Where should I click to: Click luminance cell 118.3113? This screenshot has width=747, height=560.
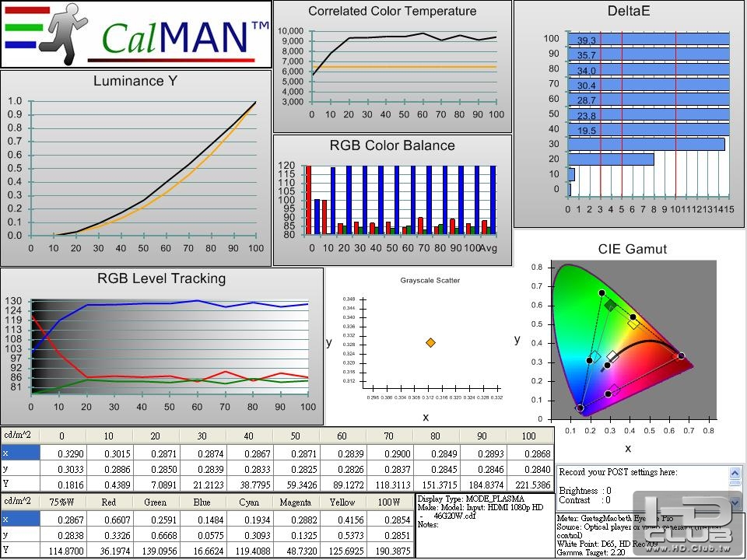(x=390, y=485)
